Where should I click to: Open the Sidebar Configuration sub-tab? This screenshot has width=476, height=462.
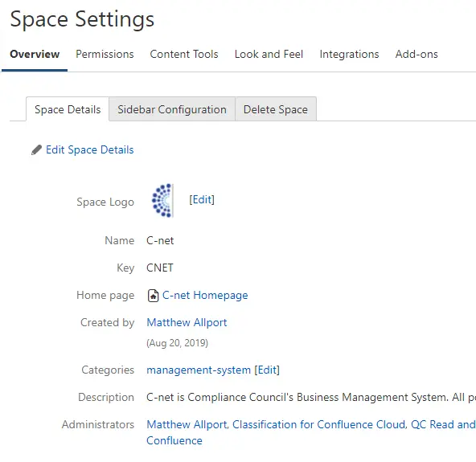point(172,109)
